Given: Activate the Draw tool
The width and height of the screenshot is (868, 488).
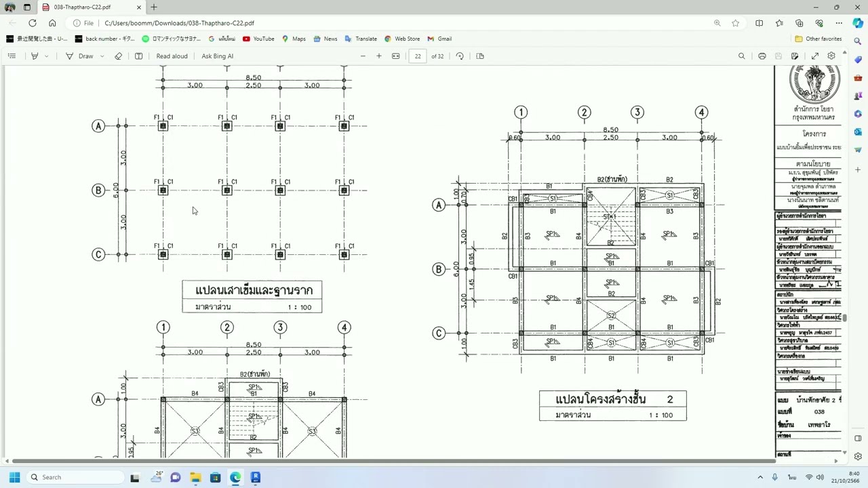Looking at the screenshot, I should point(79,56).
